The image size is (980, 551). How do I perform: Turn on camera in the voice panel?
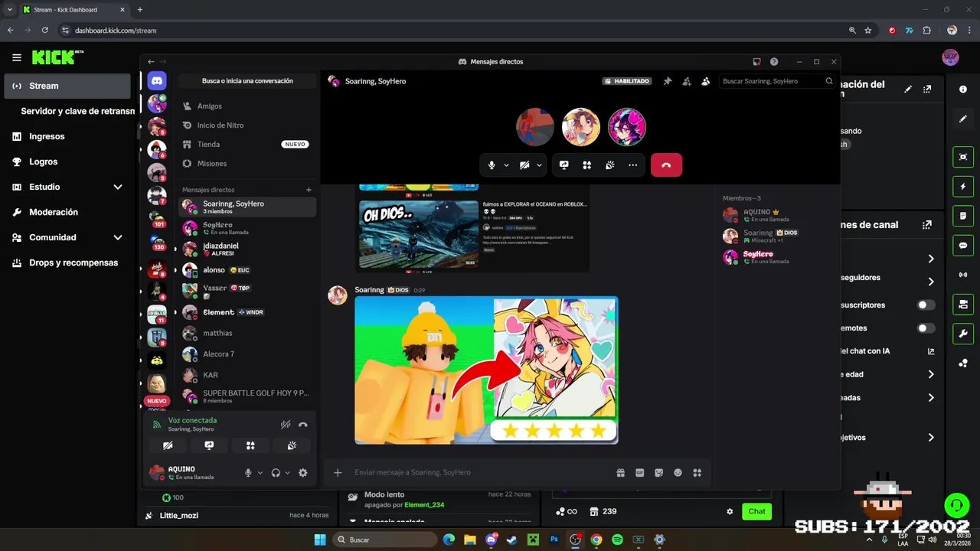tap(168, 445)
